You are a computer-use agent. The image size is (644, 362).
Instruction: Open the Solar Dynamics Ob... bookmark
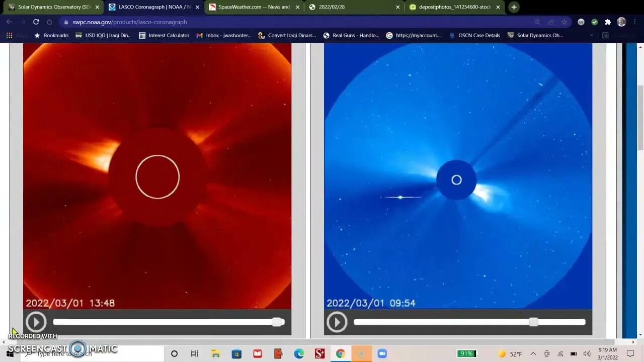pyautogui.click(x=535, y=36)
